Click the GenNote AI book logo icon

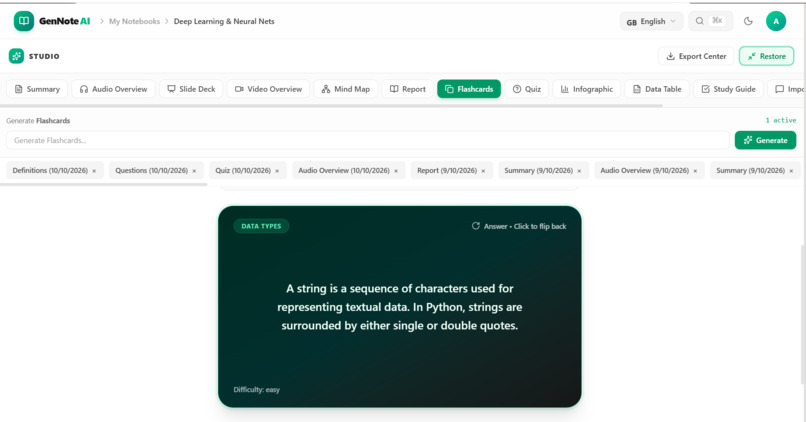click(x=24, y=21)
